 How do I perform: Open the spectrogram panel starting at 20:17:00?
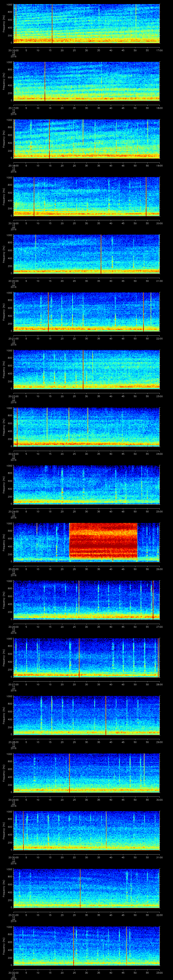click(86, 81)
